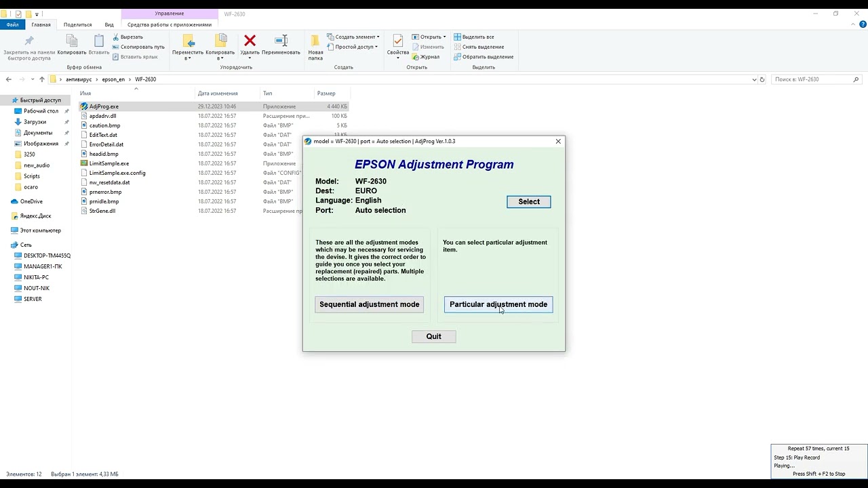
Task: Click Invert selection (Обратить выделение)
Action: [x=483, y=57]
